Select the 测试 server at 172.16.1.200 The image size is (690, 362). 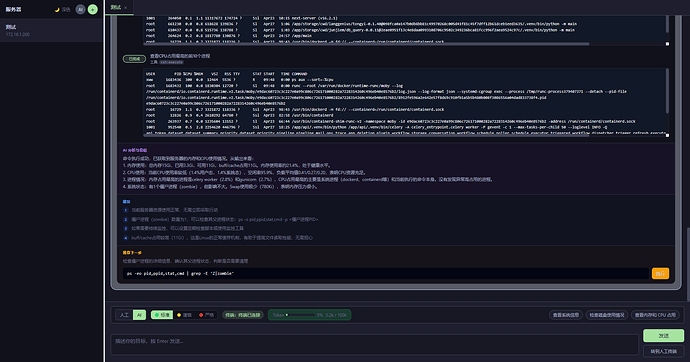[51, 30]
